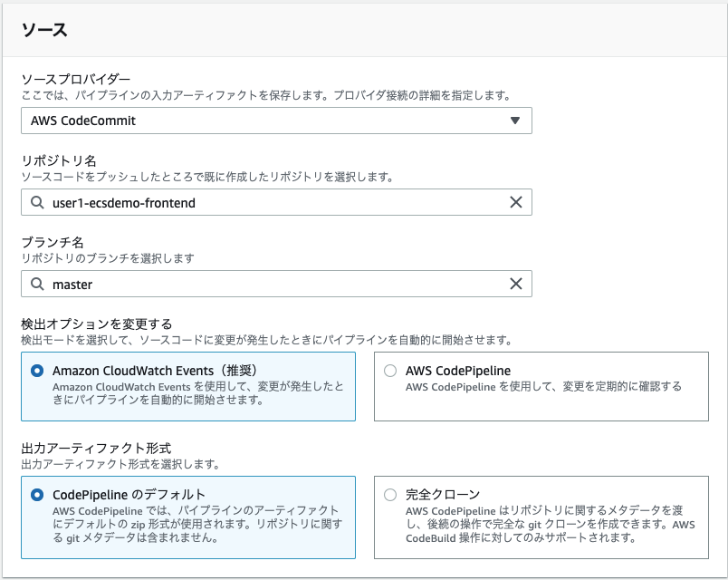Screen dimensions: 728x580
Task: Select Amazon CloudWatch Events radio button
Action: pos(37,371)
